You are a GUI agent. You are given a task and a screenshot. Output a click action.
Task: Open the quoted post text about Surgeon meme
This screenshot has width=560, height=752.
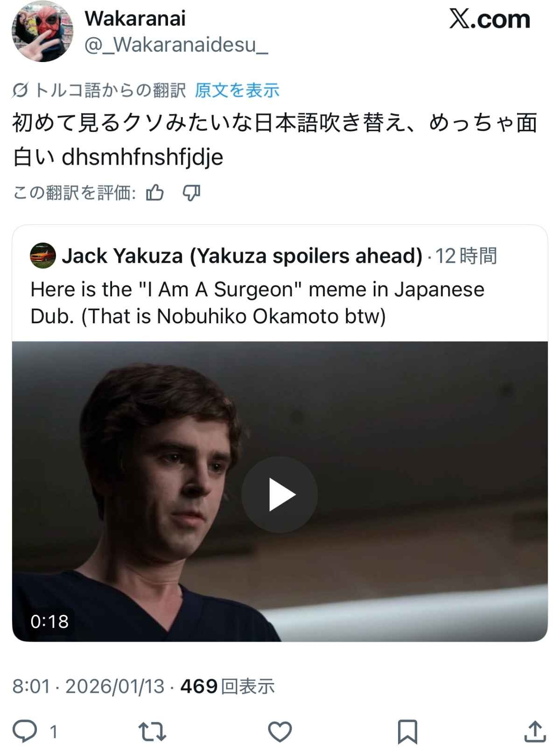coord(258,303)
